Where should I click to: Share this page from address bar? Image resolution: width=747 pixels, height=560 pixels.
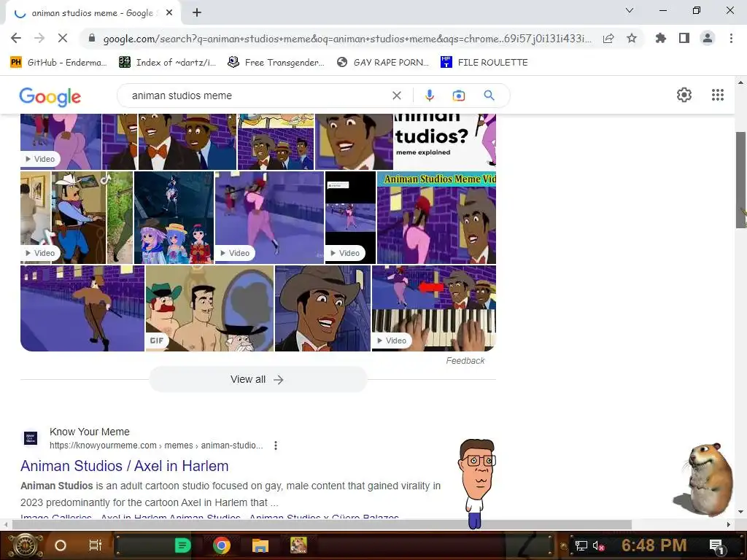click(608, 39)
